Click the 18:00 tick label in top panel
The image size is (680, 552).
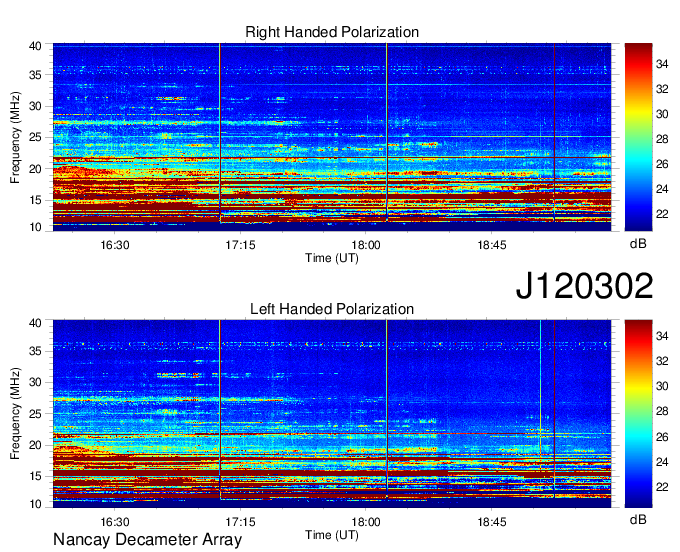tap(366, 245)
